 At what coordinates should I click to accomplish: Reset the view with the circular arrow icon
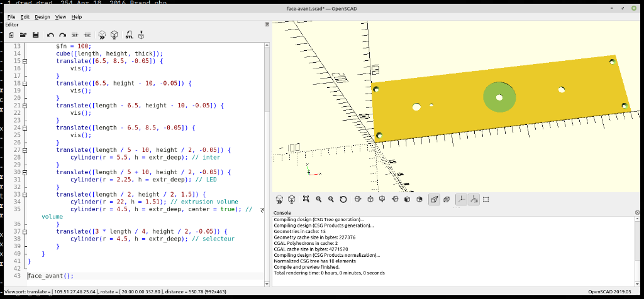click(343, 199)
